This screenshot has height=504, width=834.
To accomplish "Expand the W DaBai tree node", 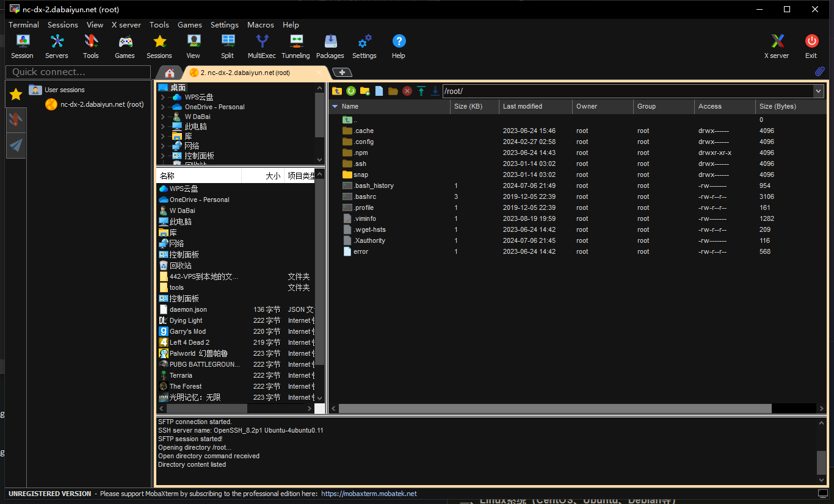I will coord(162,117).
